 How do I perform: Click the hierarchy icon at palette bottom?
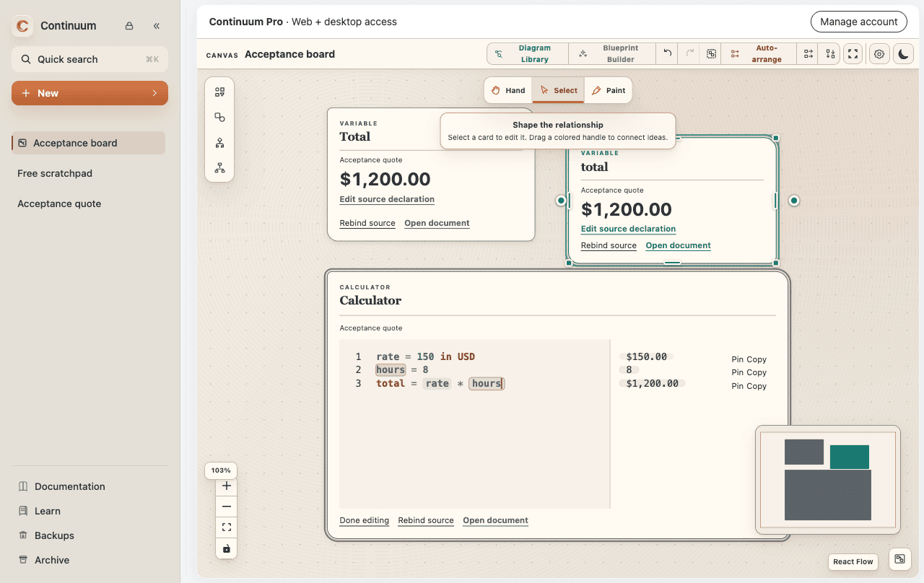pos(219,168)
